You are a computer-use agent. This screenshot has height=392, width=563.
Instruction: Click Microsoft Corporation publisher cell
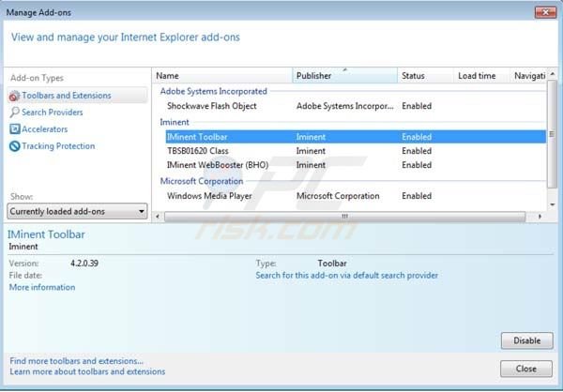click(338, 196)
